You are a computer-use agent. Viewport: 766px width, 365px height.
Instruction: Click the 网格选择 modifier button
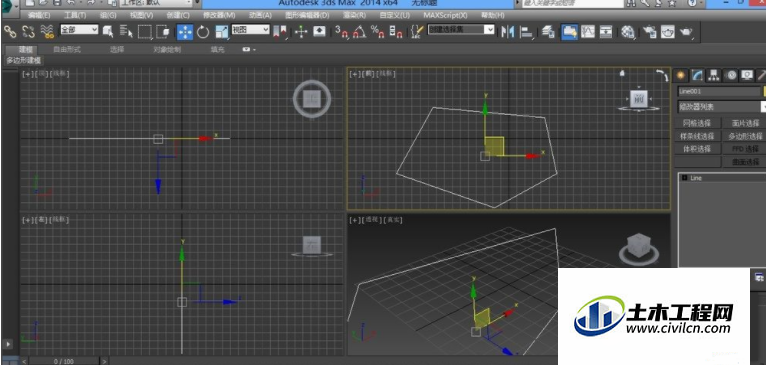[697, 123]
